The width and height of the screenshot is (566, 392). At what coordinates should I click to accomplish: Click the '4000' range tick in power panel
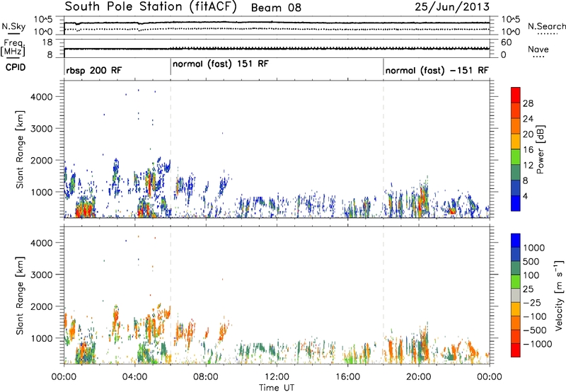pos(42,97)
